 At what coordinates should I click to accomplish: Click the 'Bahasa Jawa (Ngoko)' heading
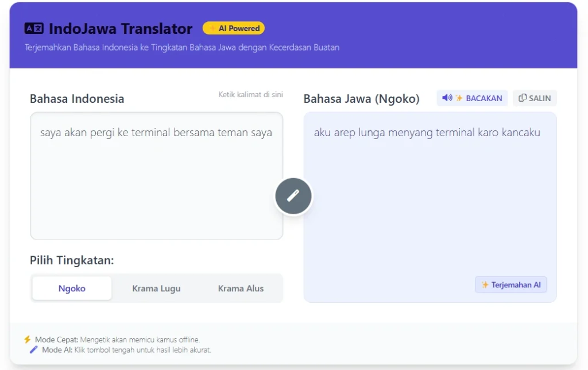(362, 98)
